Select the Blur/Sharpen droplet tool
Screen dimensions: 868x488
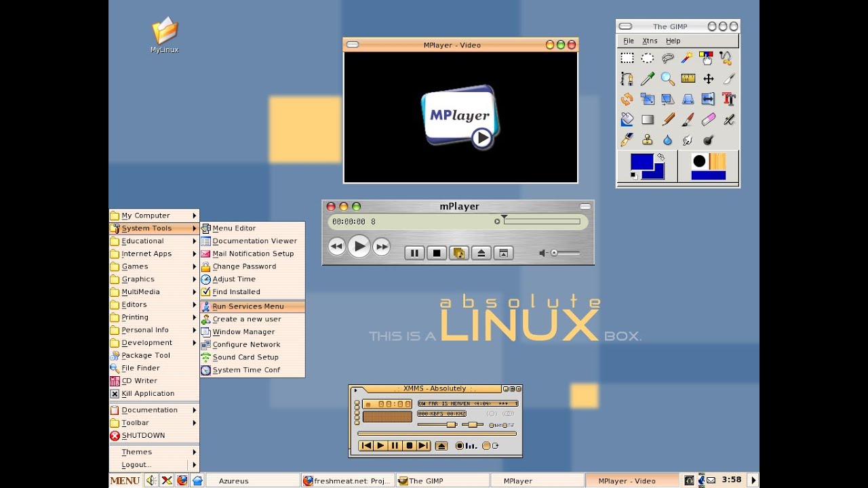coord(668,140)
